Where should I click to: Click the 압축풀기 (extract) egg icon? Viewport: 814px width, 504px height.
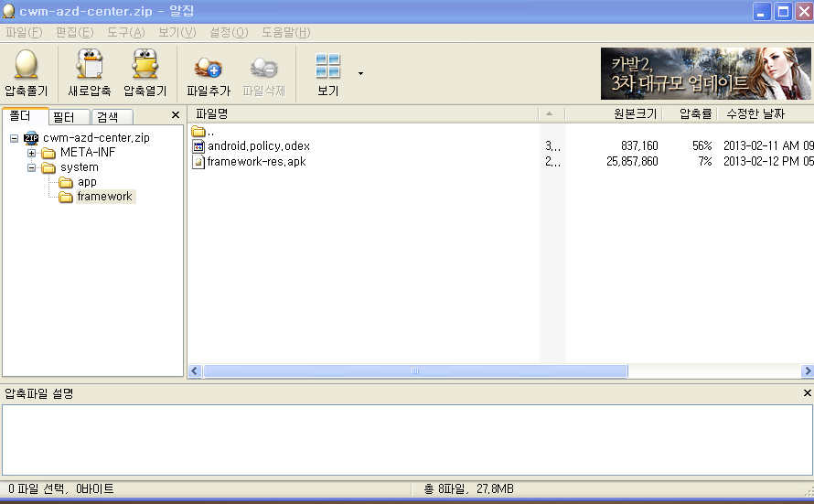[x=26, y=66]
